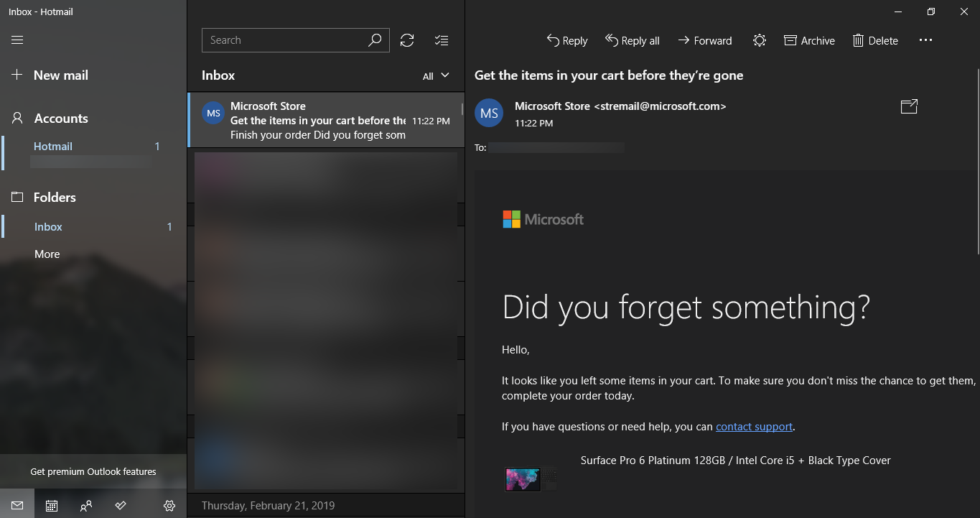Screen dimensions: 980x518
Task: Click the Surface Pro 6 product thumbnail
Action: click(x=531, y=479)
